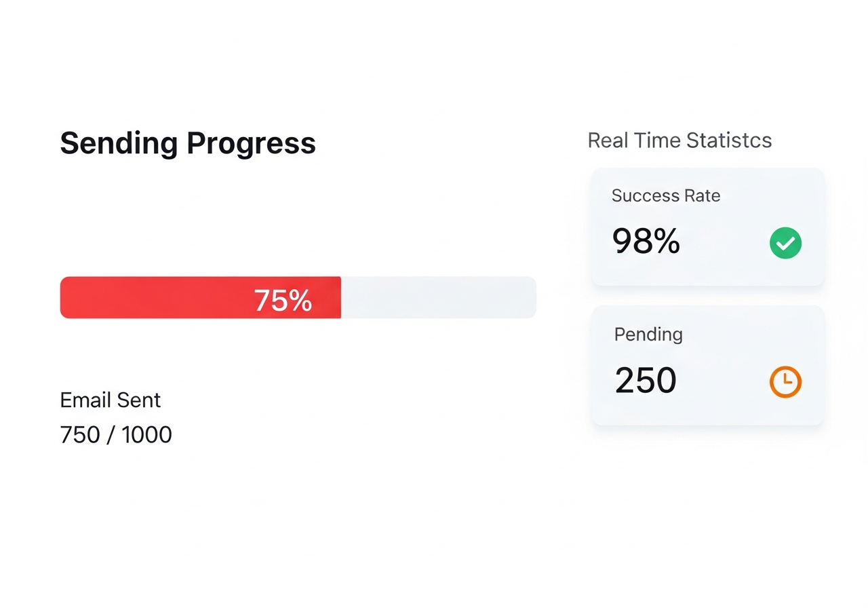The width and height of the screenshot is (868, 608).
Task: Click the 75% progress bar
Action: (x=298, y=297)
